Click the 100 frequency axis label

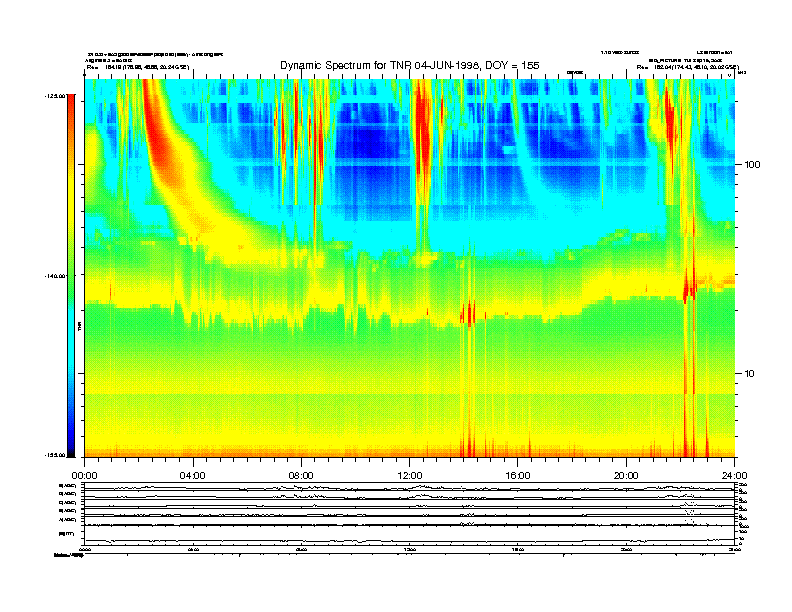[x=753, y=165]
